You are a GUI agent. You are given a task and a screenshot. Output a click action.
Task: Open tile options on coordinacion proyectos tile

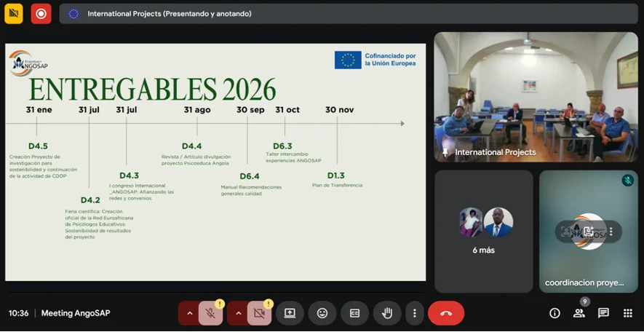611,232
